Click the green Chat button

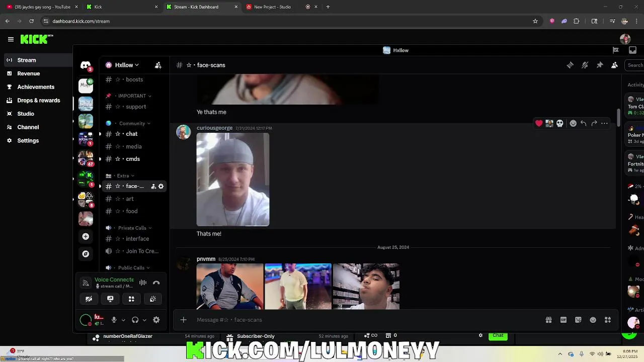(498, 335)
